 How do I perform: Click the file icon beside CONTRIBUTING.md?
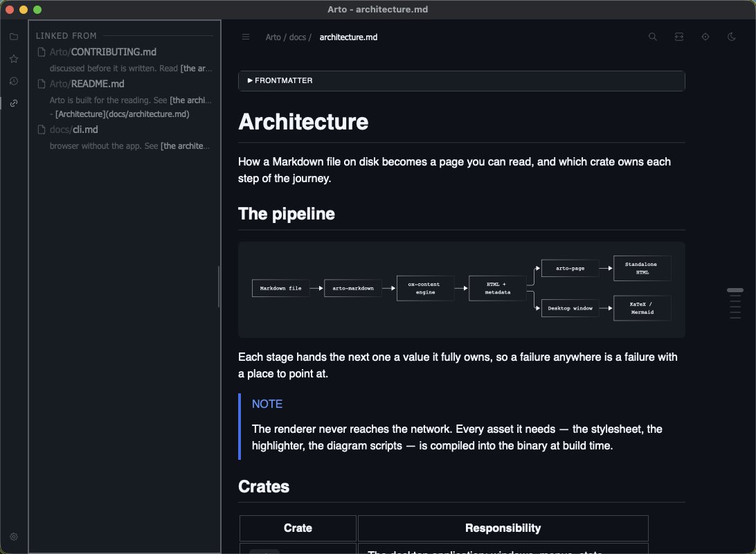tap(42, 52)
